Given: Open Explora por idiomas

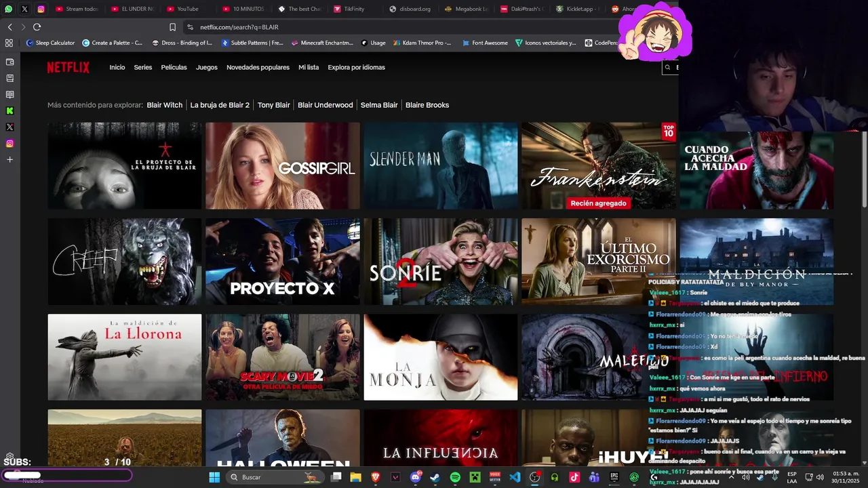Looking at the screenshot, I should tap(356, 67).
